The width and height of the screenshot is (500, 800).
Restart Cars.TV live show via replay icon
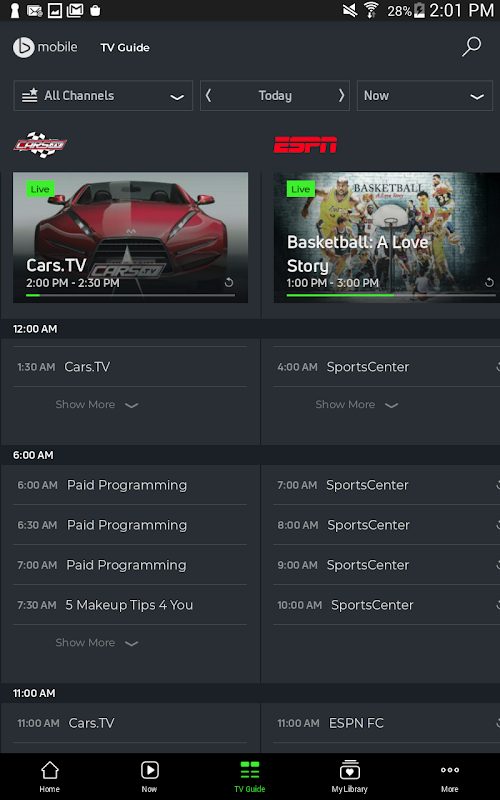[x=229, y=283]
